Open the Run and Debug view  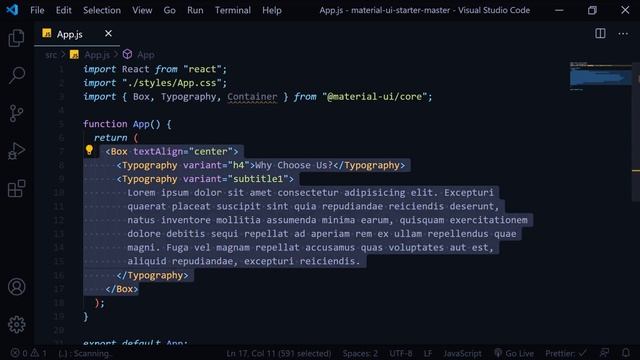point(16,151)
